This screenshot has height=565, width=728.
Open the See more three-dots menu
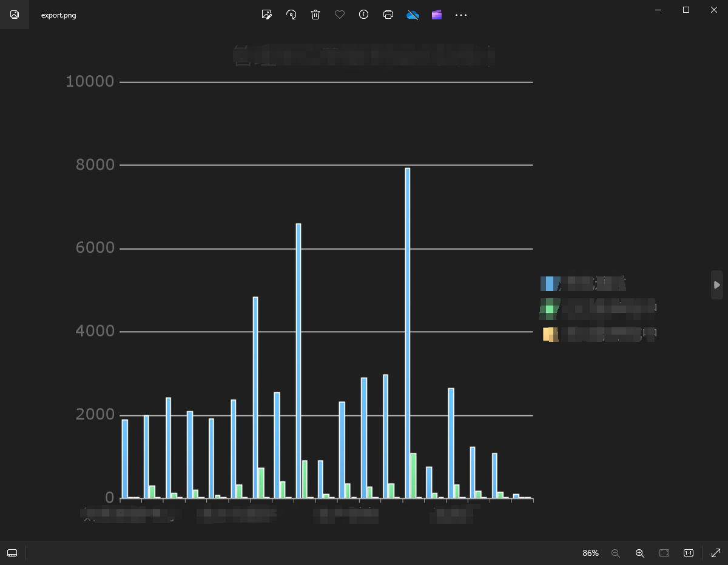[461, 15]
